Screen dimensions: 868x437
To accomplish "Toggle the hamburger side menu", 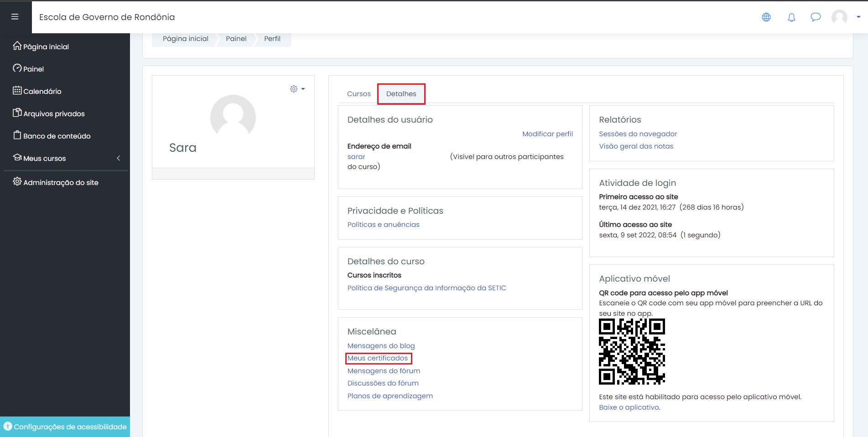I will [x=15, y=17].
